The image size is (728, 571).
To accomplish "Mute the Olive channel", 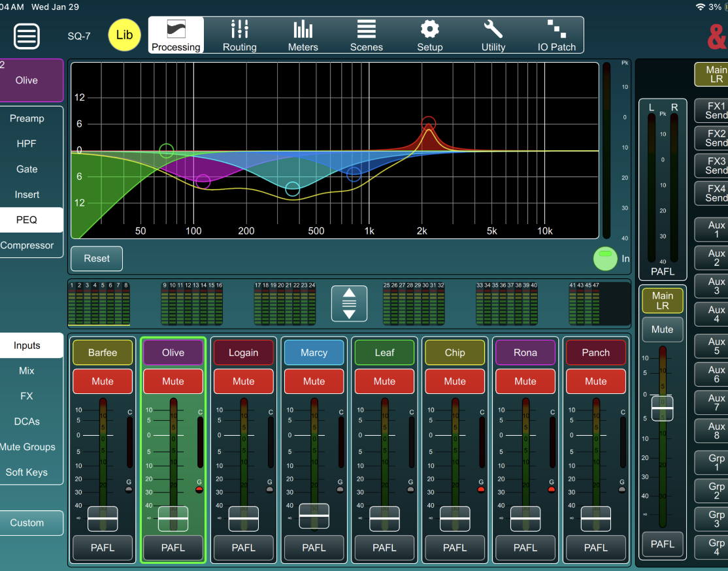I will (x=173, y=382).
